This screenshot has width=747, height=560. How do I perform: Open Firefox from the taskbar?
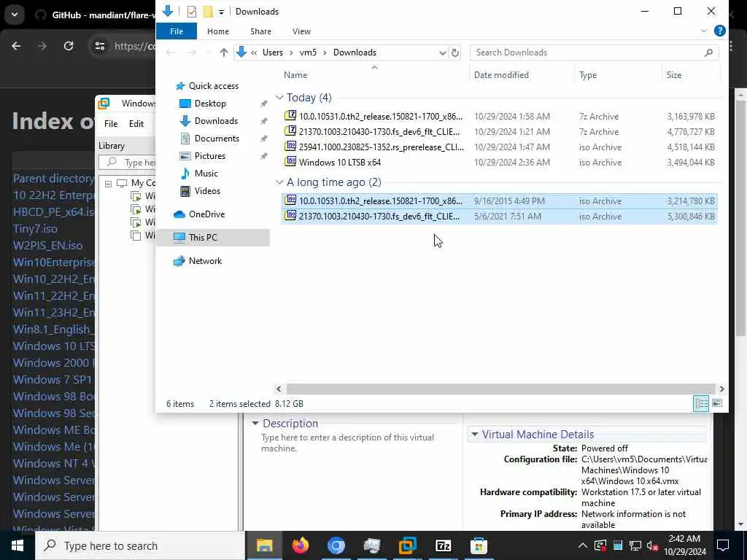click(x=300, y=545)
